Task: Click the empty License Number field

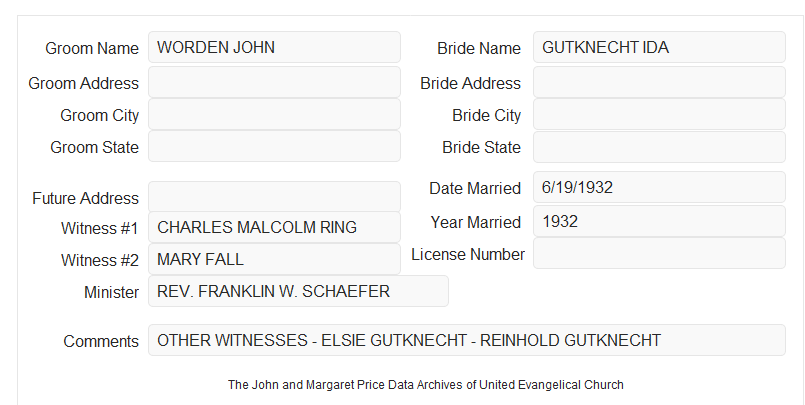Action: 659,253
